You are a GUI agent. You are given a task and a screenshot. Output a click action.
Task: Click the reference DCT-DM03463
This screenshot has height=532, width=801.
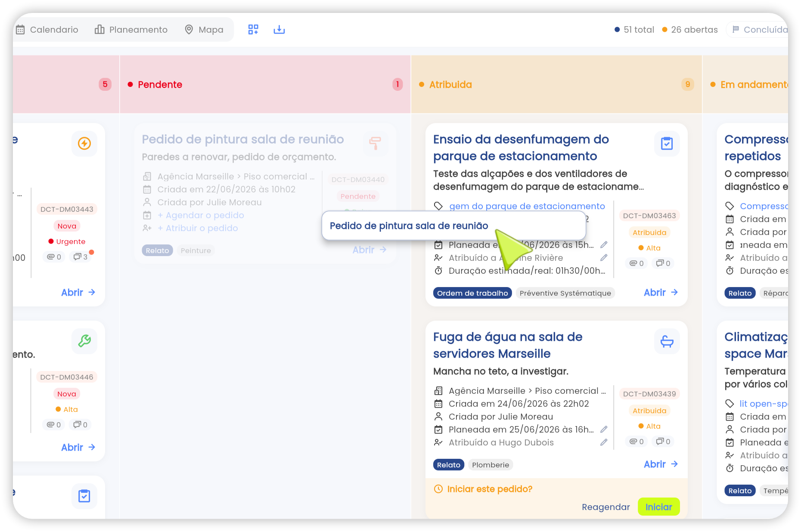649,216
